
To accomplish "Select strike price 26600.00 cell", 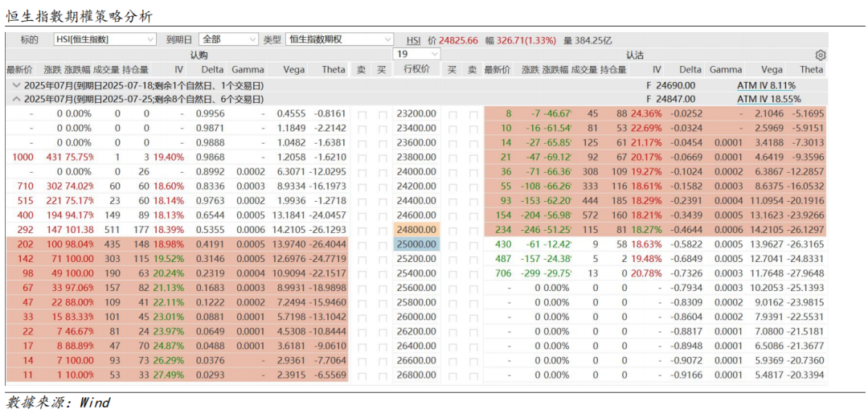I will coord(417,360).
